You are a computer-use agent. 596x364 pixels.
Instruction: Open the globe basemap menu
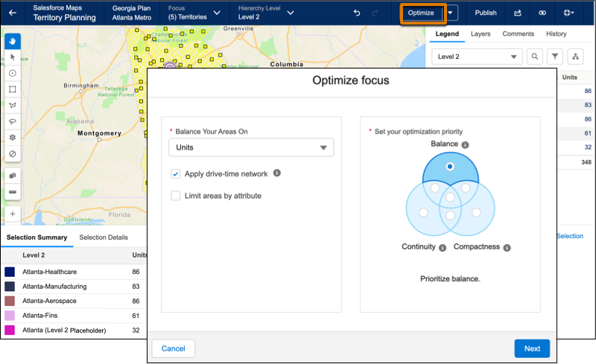coord(568,13)
